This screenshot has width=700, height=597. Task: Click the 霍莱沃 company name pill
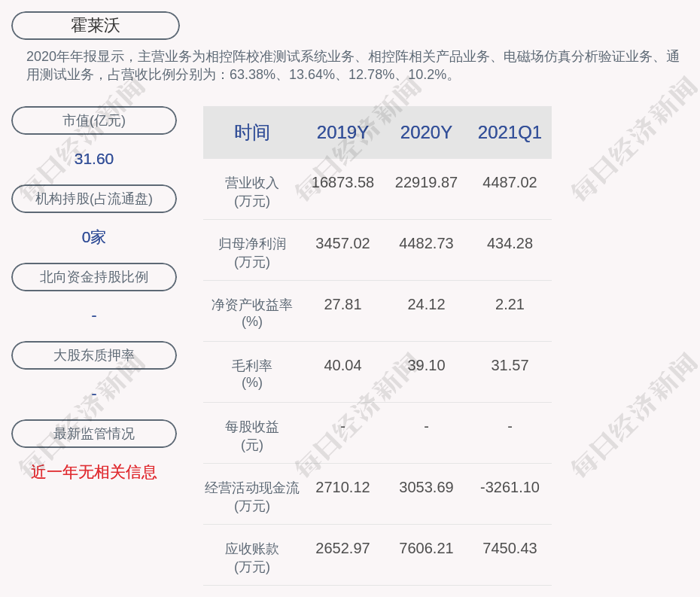[x=96, y=26]
